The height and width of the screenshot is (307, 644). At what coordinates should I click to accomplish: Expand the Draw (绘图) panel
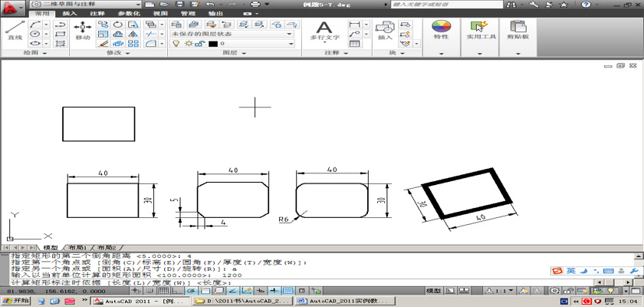35,53
